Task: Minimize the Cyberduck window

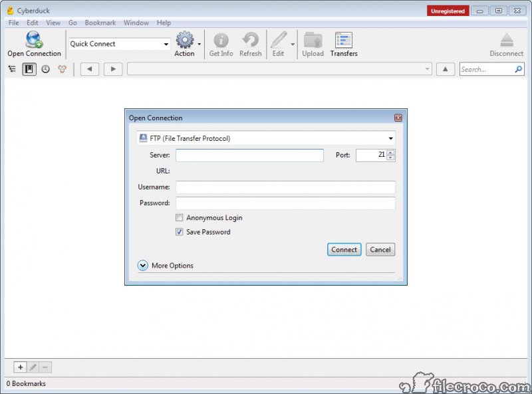Action: [x=479, y=11]
